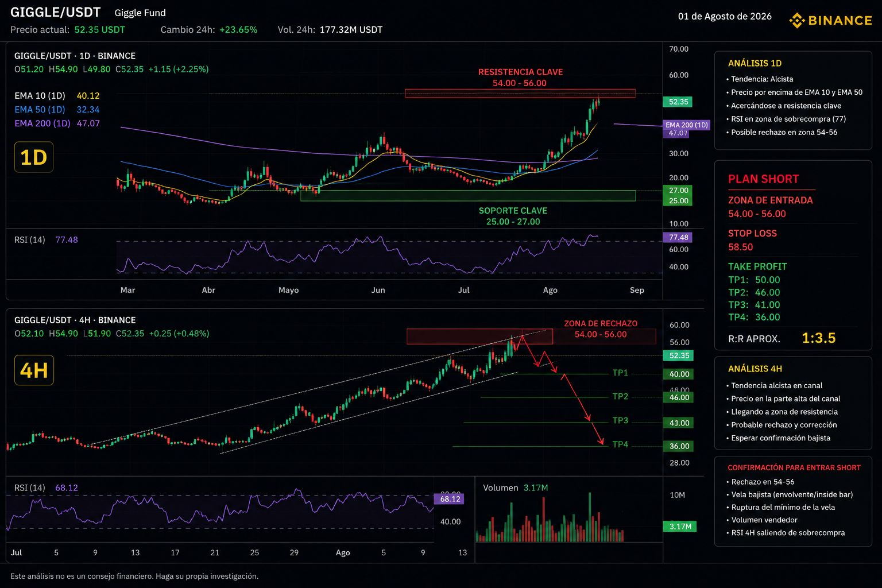Image resolution: width=882 pixels, height=588 pixels.
Task: Click the green 46.00 axis tag on 4H chart
Action: [678, 397]
